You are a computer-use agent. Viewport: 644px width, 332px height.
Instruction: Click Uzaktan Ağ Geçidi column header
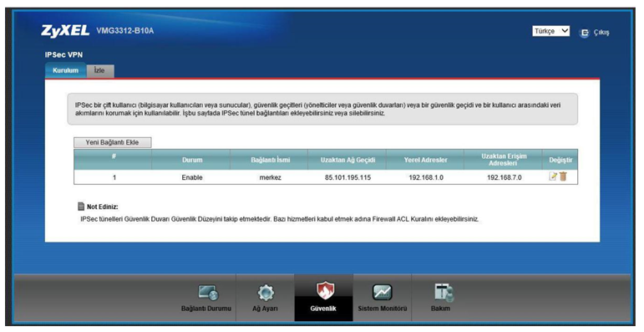(347, 160)
